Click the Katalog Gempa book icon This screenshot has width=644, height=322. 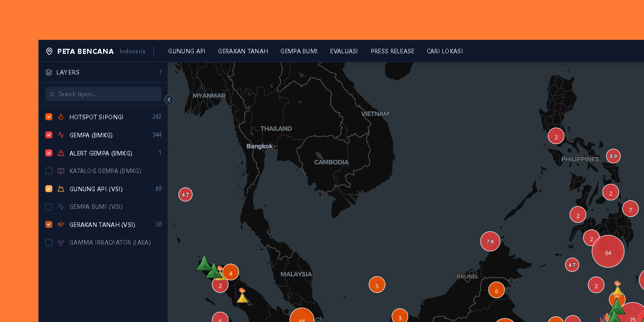61,171
